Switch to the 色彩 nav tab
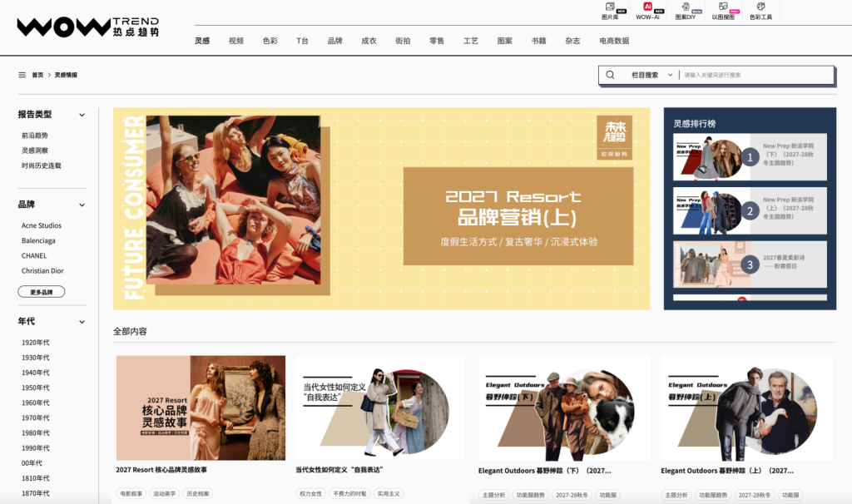Image resolution: width=852 pixels, height=504 pixels. 270,41
